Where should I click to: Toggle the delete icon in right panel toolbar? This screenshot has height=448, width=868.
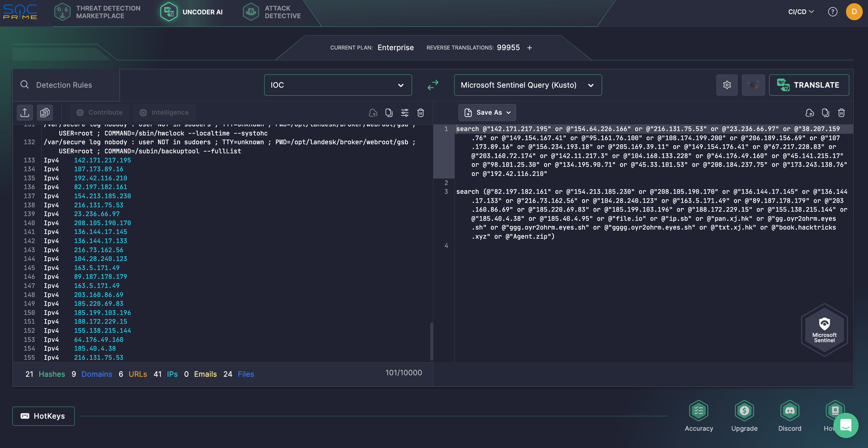[841, 113]
